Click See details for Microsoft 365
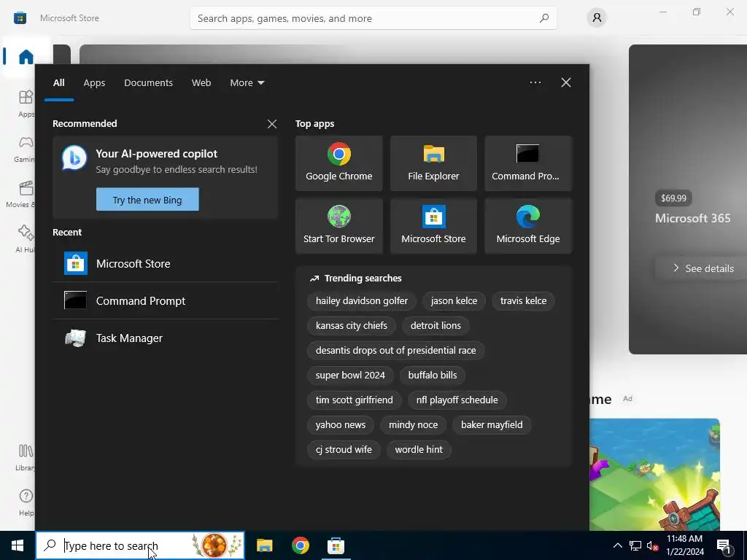 tap(704, 268)
